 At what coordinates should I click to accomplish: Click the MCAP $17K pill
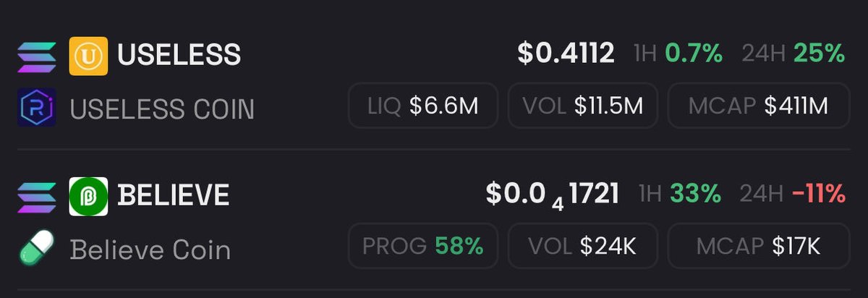pyautogui.click(x=758, y=247)
